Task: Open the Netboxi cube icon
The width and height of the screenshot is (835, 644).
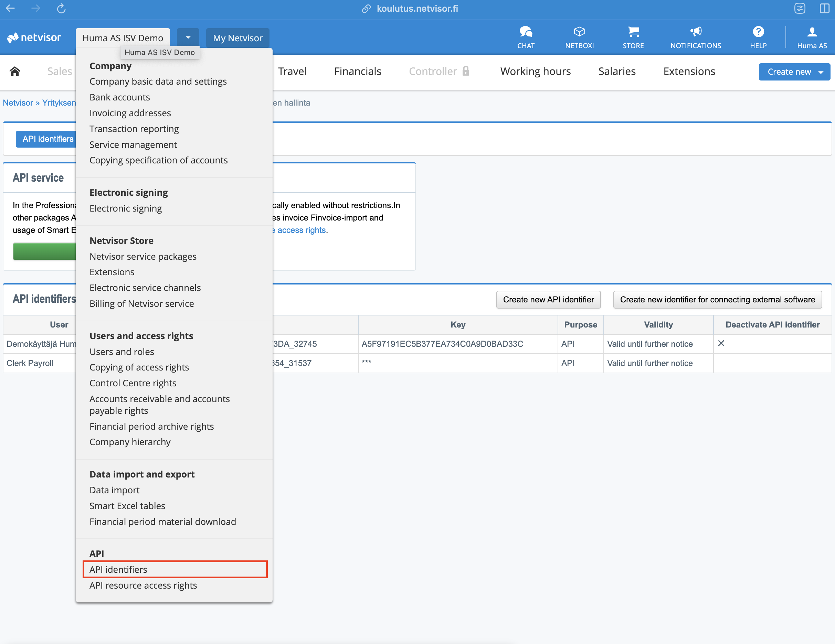Action: pos(579,37)
